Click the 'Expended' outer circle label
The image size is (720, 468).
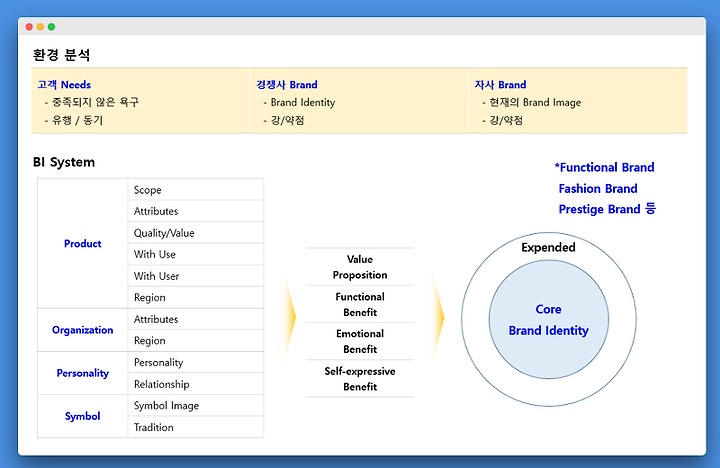[x=548, y=248]
